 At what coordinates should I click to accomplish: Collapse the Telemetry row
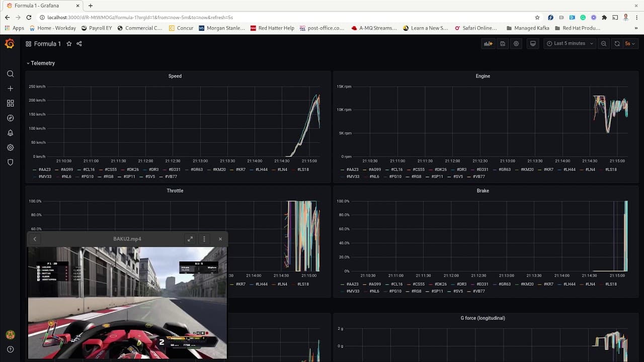[x=41, y=63]
